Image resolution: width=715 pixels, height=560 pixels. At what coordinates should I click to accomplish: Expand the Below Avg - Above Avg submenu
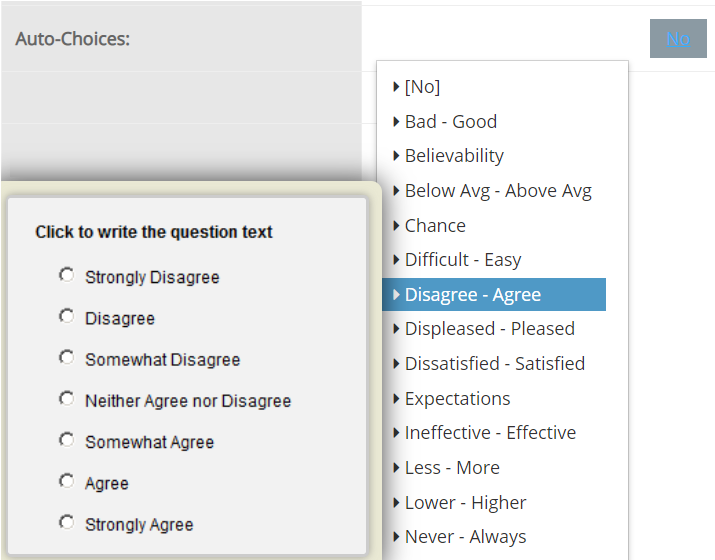[x=497, y=191]
